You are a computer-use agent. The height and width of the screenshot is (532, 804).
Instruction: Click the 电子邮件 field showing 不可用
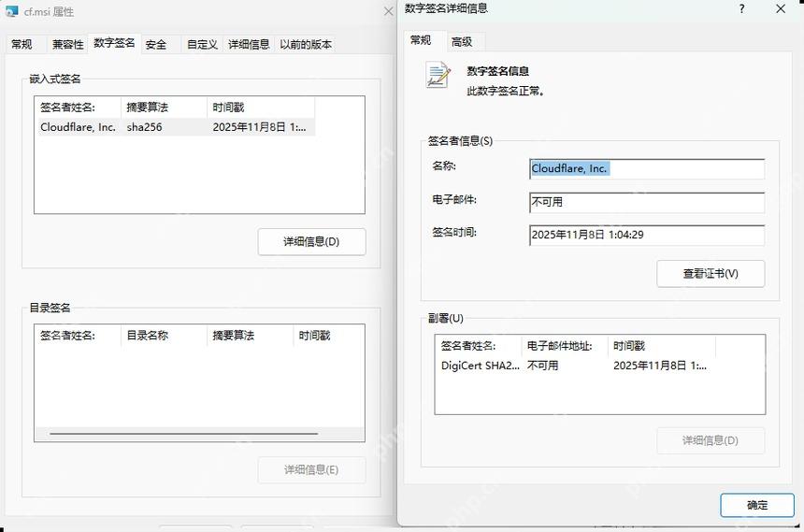(x=647, y=202)
